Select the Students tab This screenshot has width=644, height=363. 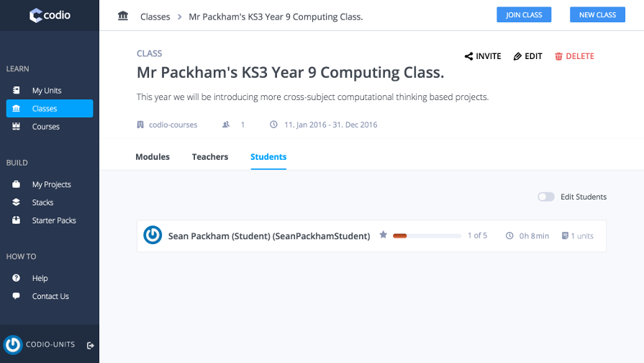pos(268,156)
